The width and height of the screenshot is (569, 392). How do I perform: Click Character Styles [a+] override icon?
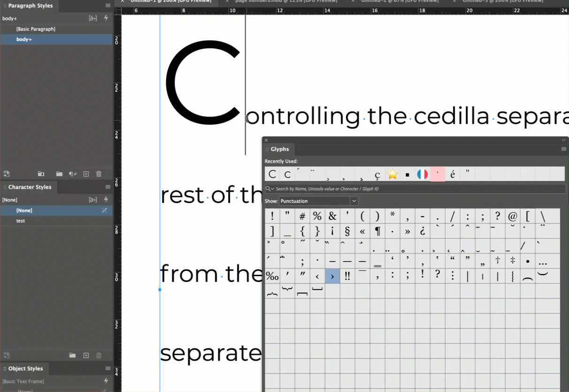93,200
